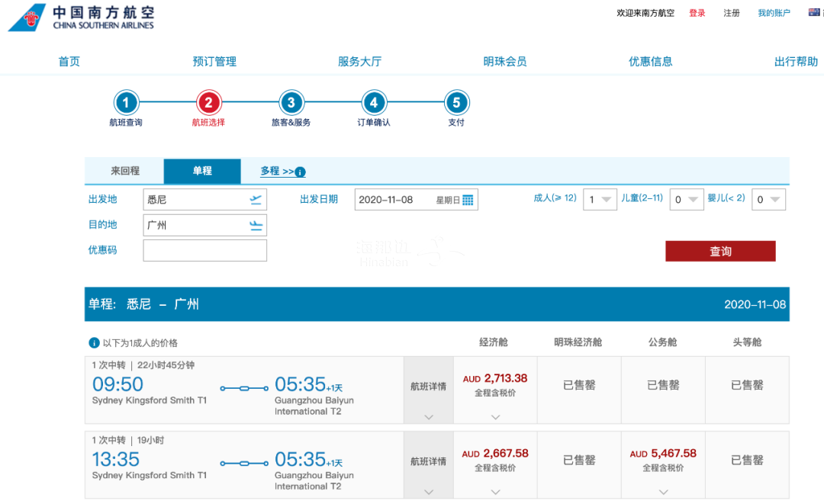Open the 多程 multi-city link
824x504 pixels.
(277, 171)
